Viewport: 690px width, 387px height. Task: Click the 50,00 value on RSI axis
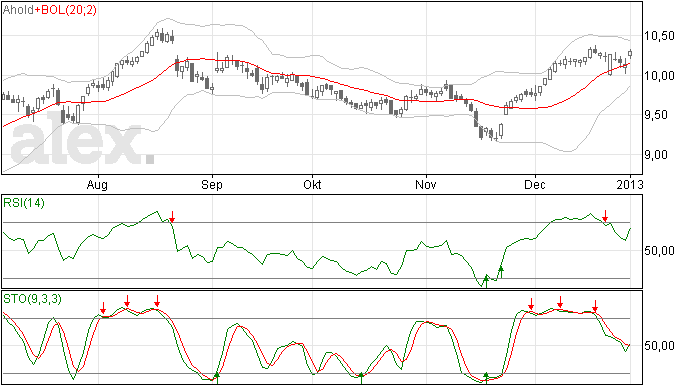(x=659, y=251)
